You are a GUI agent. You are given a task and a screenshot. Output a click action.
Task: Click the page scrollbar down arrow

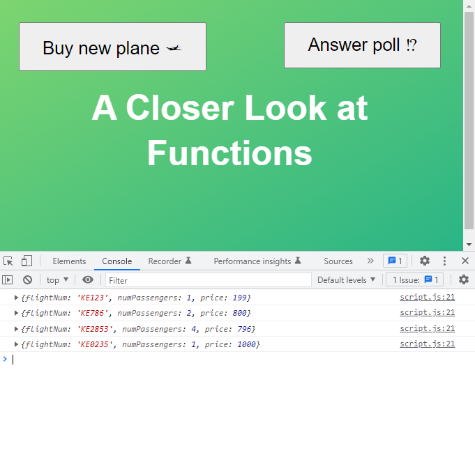(x=469, y=245)
